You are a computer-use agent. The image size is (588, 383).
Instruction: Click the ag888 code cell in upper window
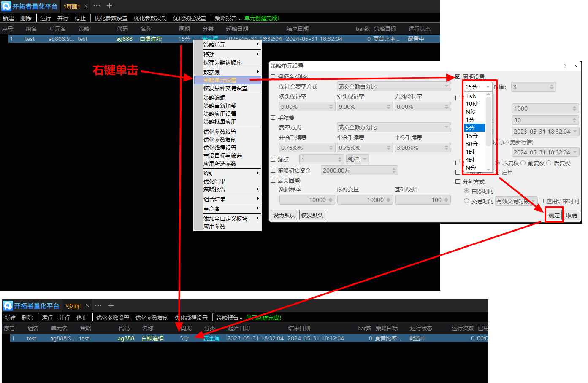(x=124, y=39)
